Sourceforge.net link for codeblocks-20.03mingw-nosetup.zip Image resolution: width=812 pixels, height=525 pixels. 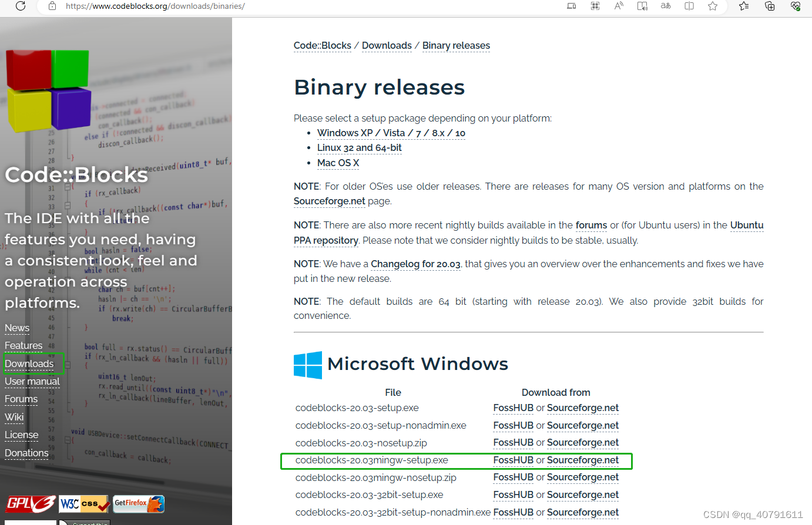pos(583,477)
